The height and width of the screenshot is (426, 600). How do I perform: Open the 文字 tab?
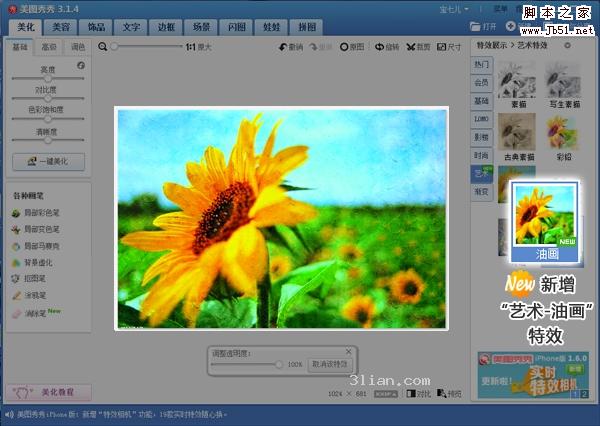click(x=131, y=27)
